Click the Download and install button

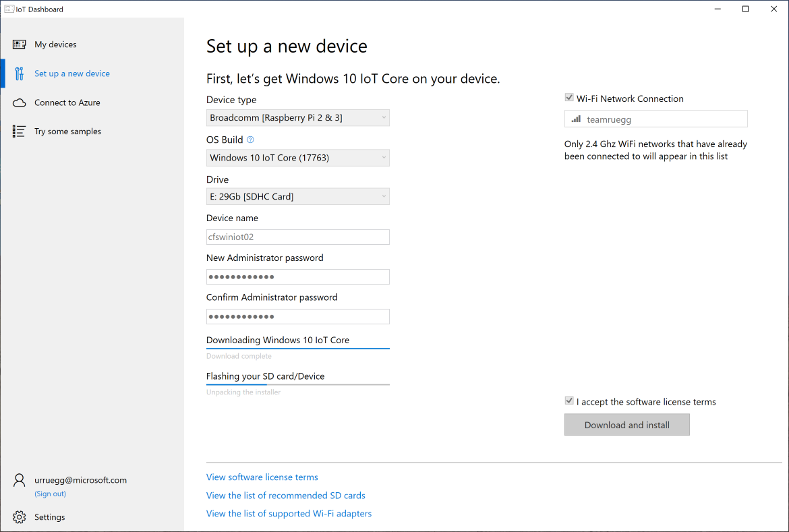coord(627,425)
